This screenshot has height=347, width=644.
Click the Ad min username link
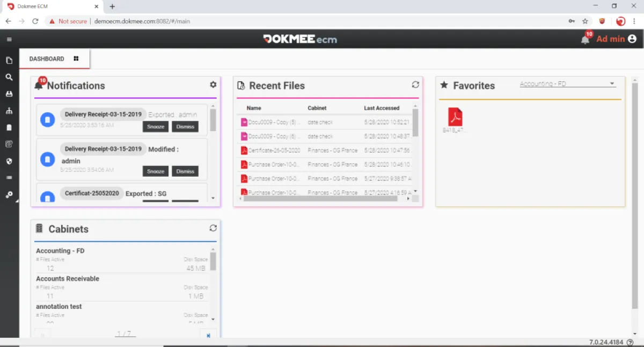tap(611, 39)
